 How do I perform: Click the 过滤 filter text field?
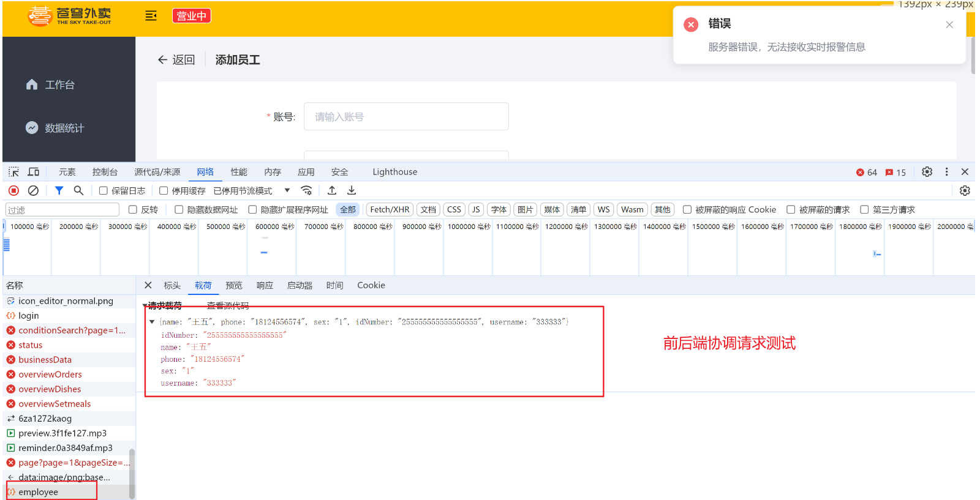pyautogui.click(x=62, y=210)
